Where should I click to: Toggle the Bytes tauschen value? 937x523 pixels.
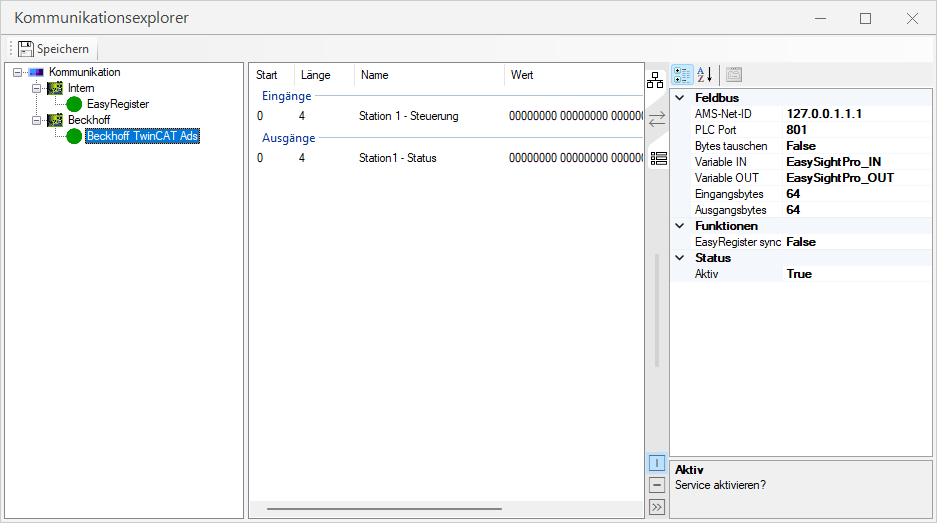[858, 146]
